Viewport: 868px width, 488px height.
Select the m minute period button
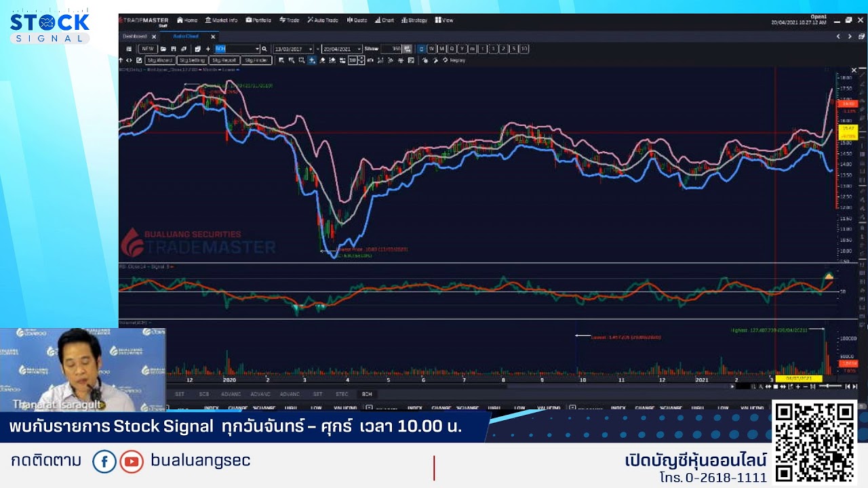coord(472,49)
